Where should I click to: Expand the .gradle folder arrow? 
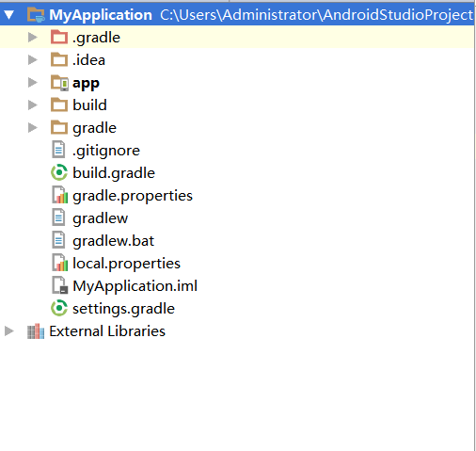coord(33,38)
